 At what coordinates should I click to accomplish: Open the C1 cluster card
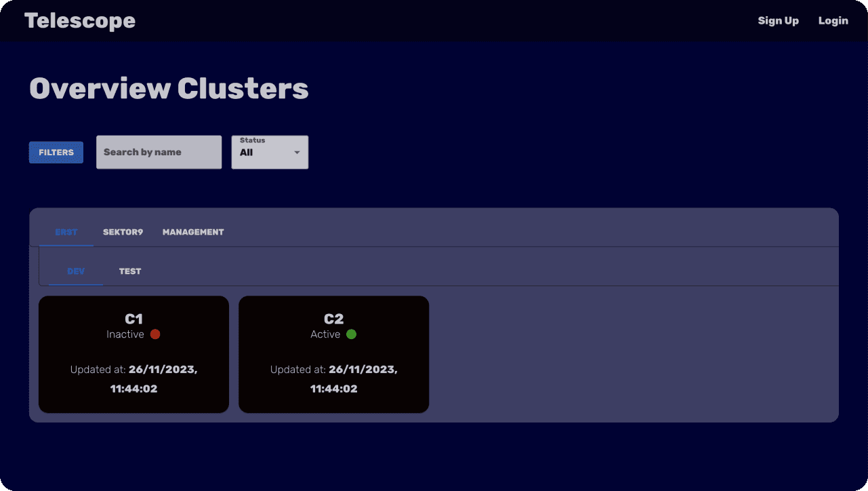click(x=133, y=354)
